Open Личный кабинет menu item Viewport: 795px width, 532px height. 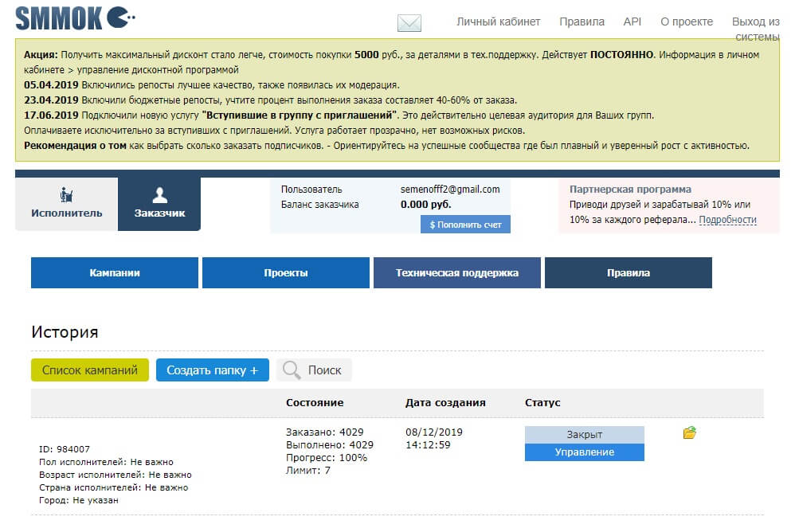pos(499,22)
